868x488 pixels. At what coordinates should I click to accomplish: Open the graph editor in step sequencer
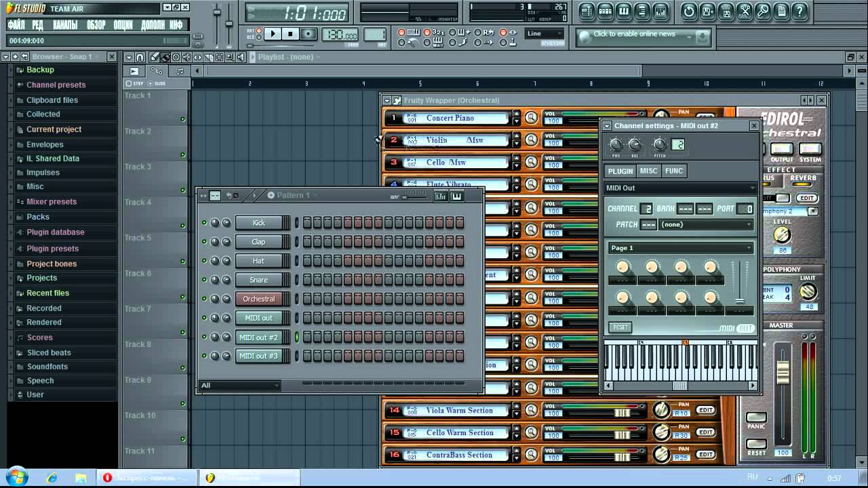click(x=441, y=196)
